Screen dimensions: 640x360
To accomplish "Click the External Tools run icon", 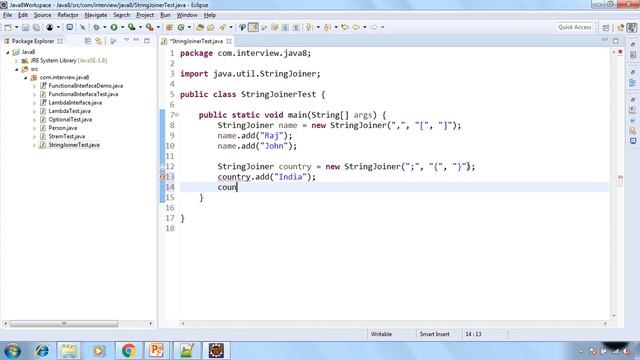I will [x=150, y=27].
